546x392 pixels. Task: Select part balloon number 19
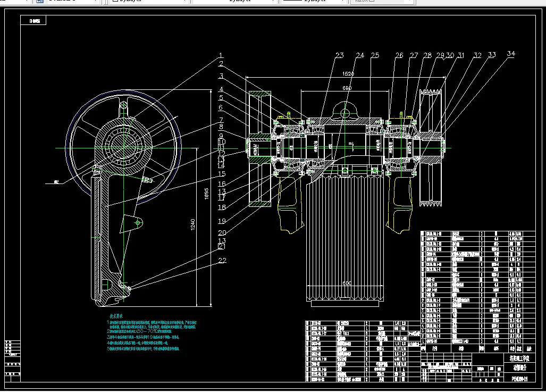[222, 221]
